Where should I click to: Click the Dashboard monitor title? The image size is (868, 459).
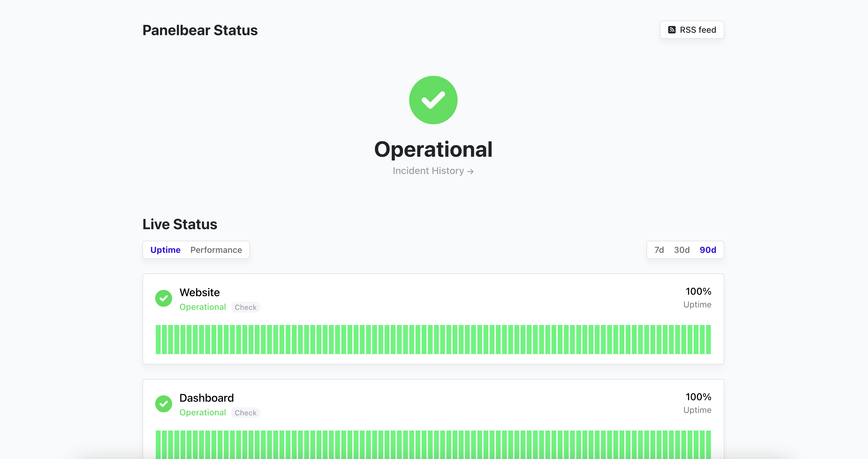click(x=207, y=398)
